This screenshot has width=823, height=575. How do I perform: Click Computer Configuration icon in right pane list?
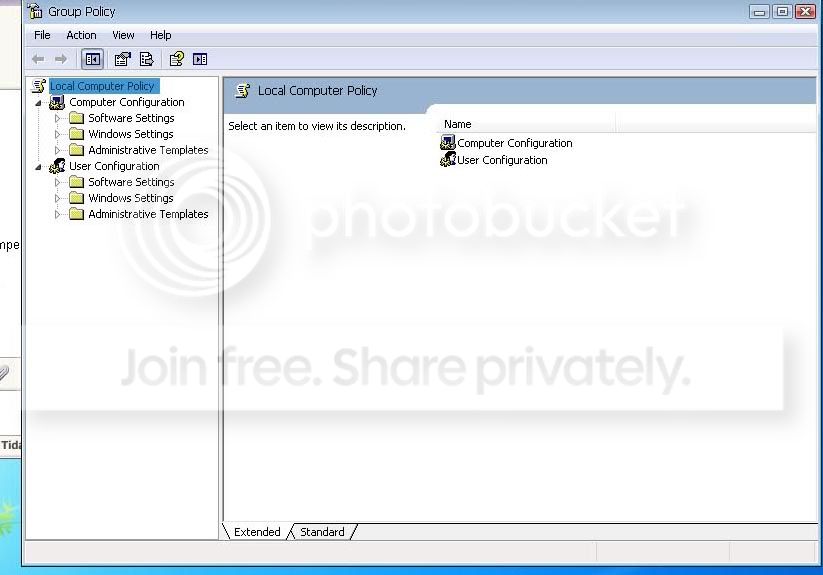pyautogui.click(x=448, y=142)
